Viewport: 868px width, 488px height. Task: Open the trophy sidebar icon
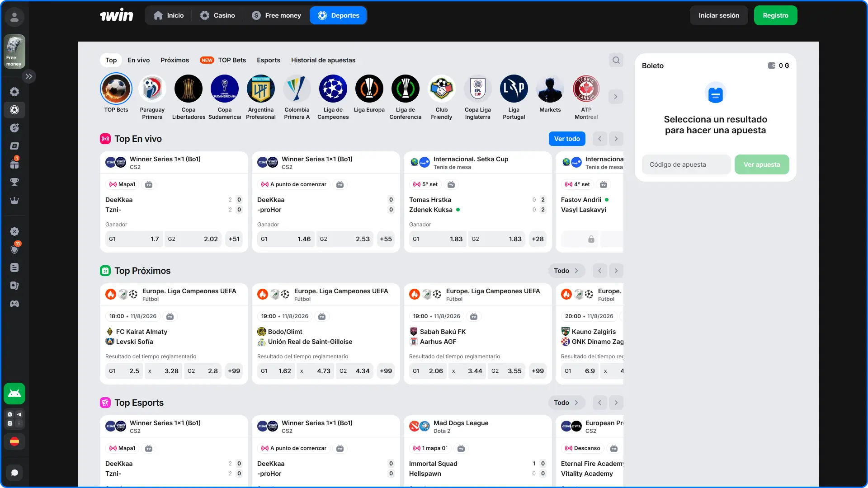[14, 182]
